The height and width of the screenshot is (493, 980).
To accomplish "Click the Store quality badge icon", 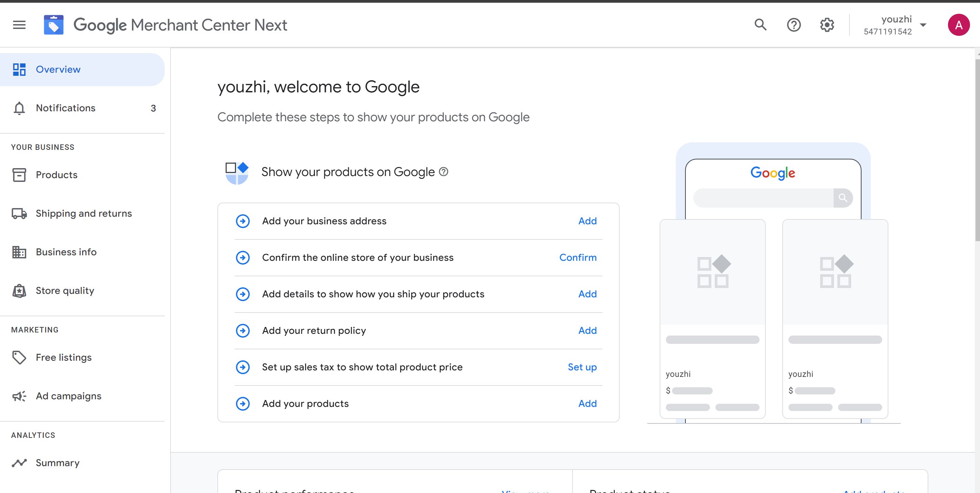I will [19, 291].
